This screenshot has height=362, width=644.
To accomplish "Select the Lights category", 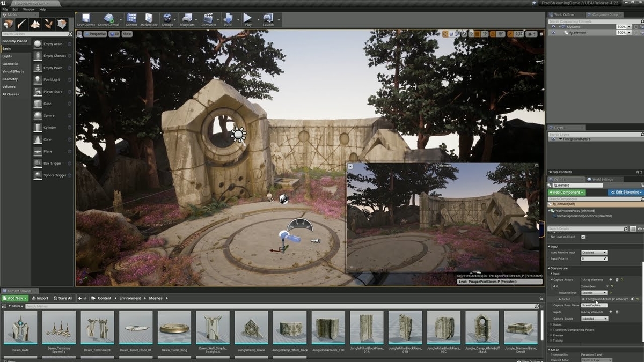I will pos(7,56).
